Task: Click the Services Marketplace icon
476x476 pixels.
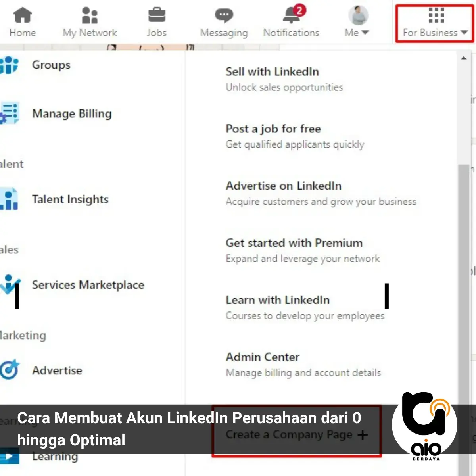Action: point(10,284)
